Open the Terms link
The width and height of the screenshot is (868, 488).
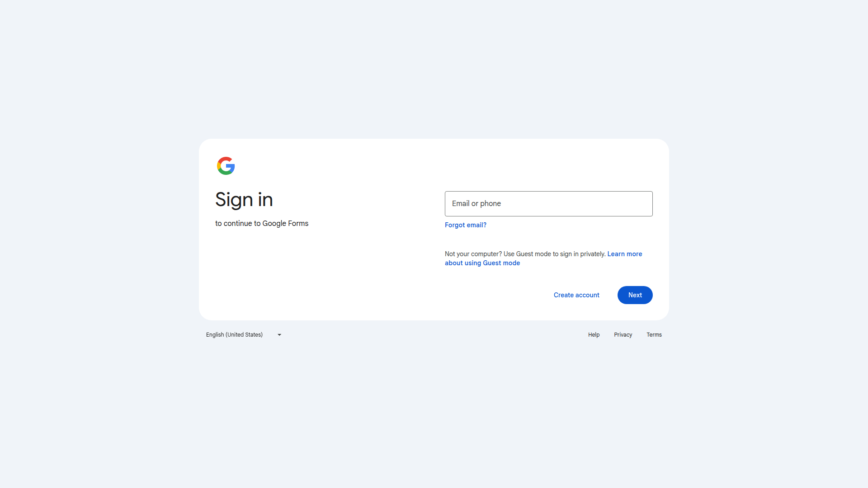(x=654, y=334)
